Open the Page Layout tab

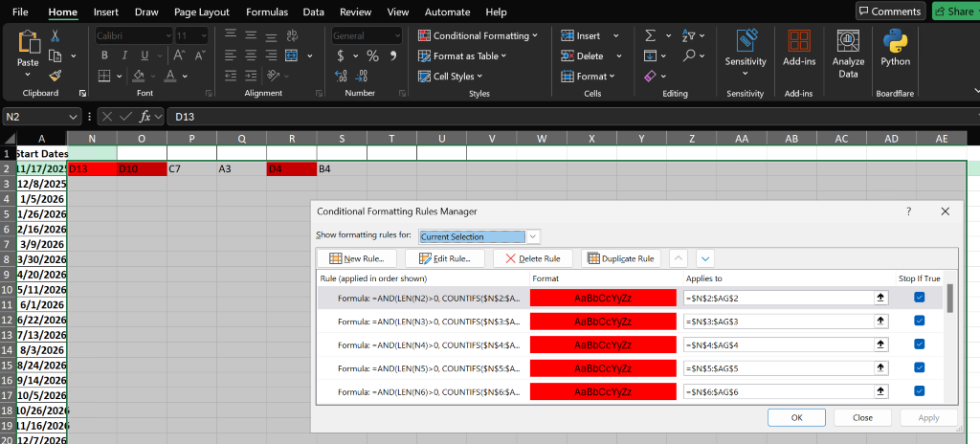pyautogui.click(x=201, y=12)
